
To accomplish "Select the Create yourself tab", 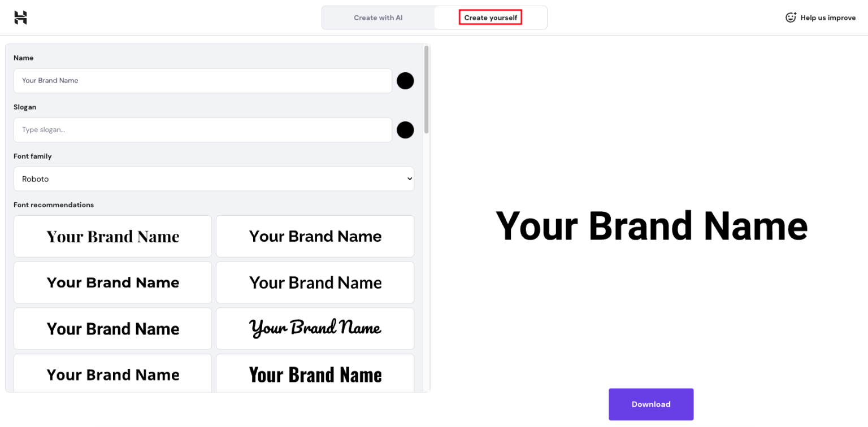I will (x=489, y=18).
